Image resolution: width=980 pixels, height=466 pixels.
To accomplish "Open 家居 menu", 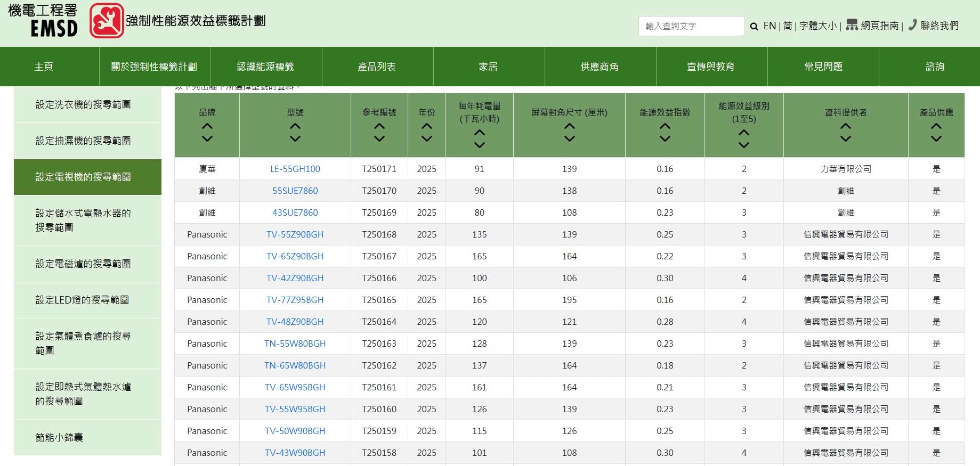I will coord(489,67).
